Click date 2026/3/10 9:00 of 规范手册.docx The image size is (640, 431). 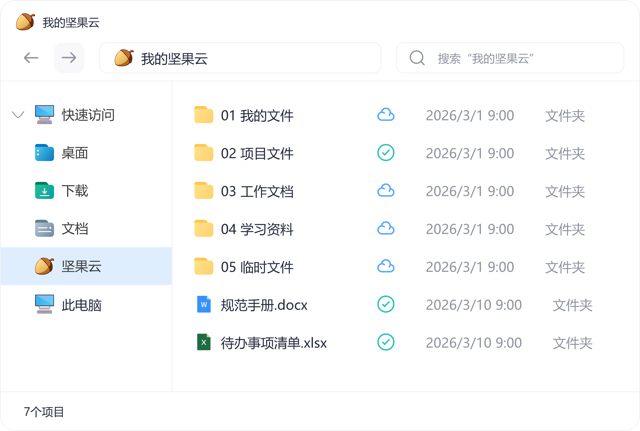474,305
